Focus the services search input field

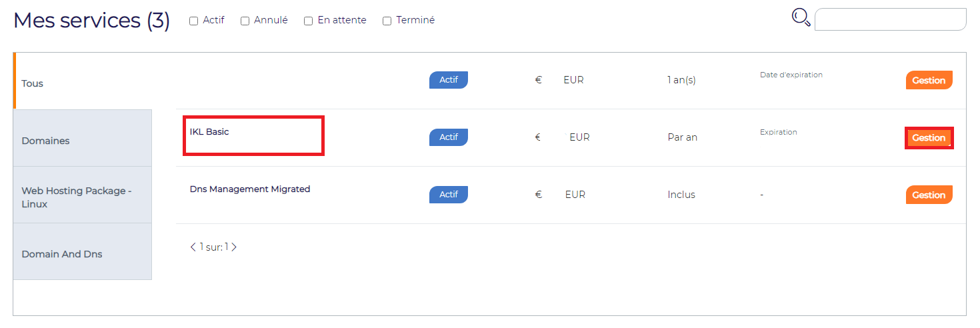890,19
